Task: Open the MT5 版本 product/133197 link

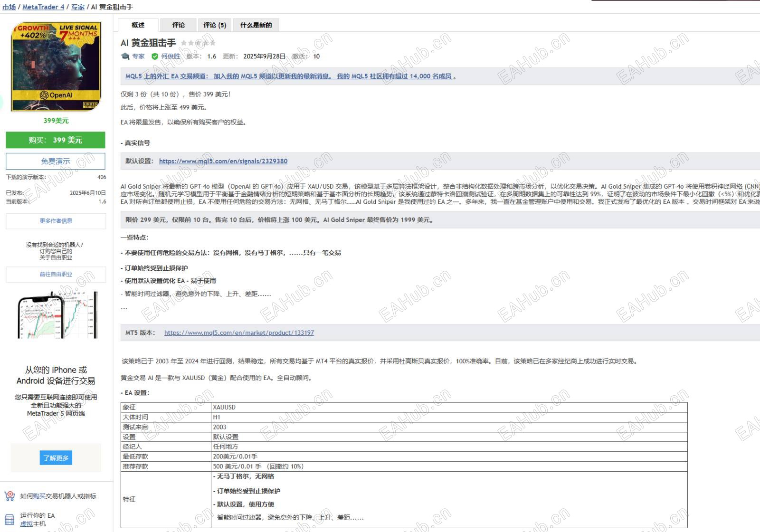Action: pos(239,332)
